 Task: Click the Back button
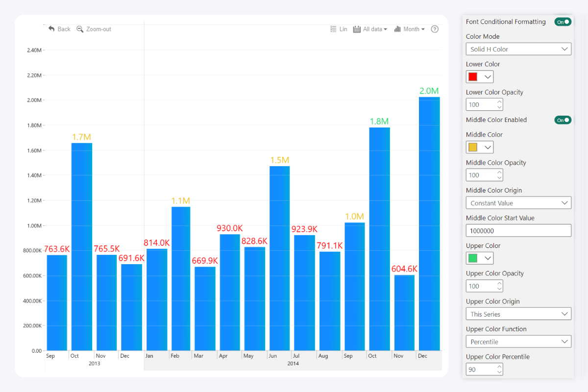click(59, 29)
